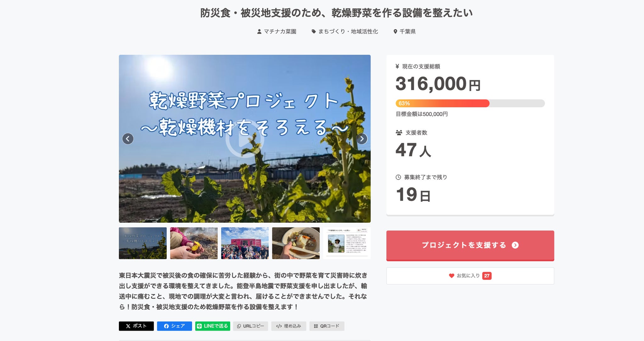Send via LINEで送る button

pyautogui.click(x=213, y=326)
